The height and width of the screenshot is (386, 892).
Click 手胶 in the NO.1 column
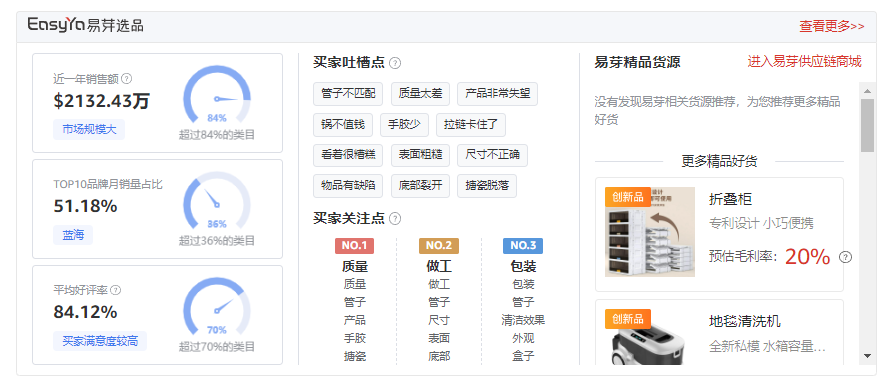point(354,338)
